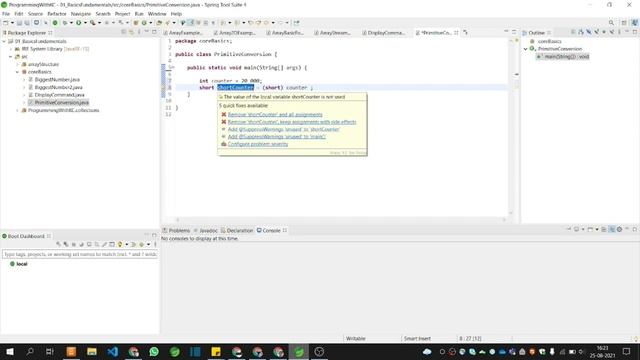
Task: Expand the arrayStructure package
Action: point(18,64)
